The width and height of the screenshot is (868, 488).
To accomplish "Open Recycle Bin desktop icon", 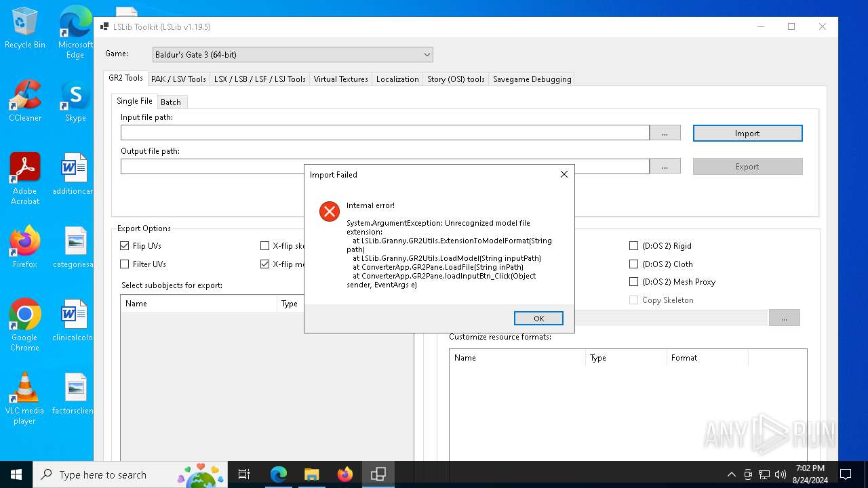I will coord(25,28).
